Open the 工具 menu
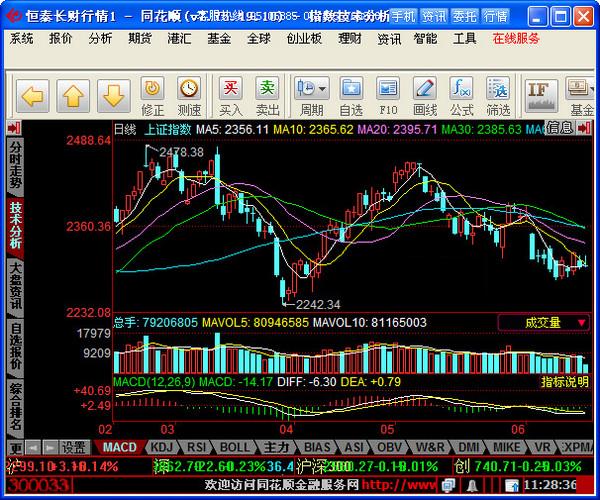 [465, 39]
